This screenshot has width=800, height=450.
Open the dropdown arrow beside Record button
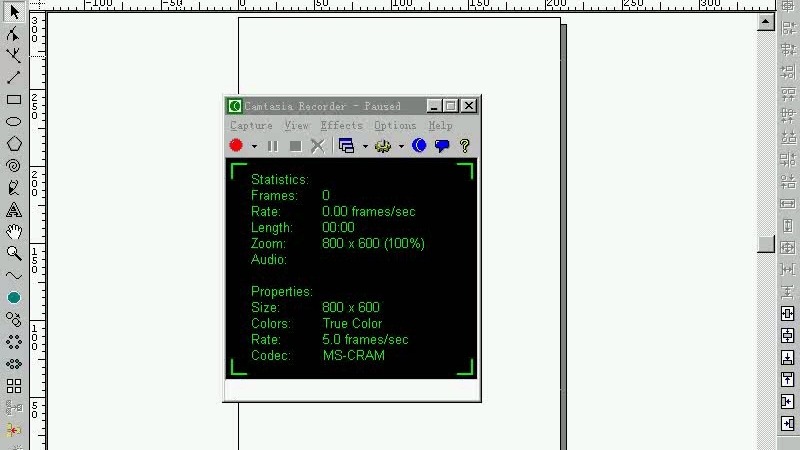254,146
